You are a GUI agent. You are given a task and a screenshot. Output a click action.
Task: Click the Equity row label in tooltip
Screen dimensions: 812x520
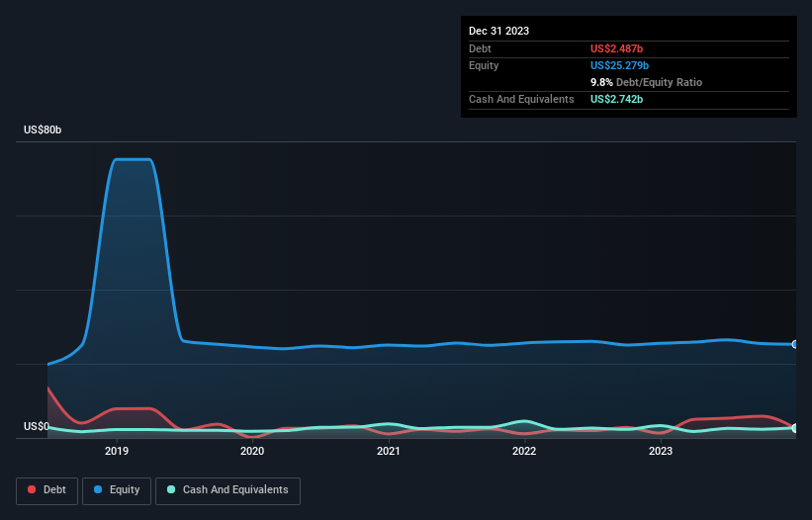(x=484, y=65)
